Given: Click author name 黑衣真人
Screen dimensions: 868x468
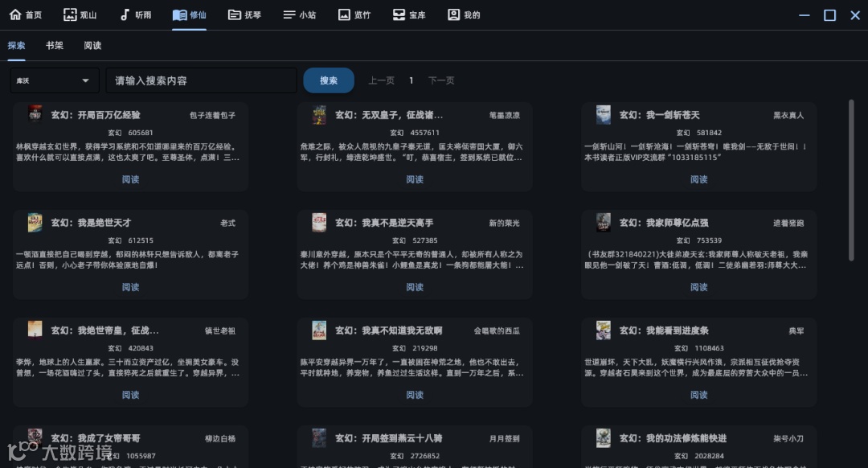Looking at the screenshot, I should (x=788, y=115).
